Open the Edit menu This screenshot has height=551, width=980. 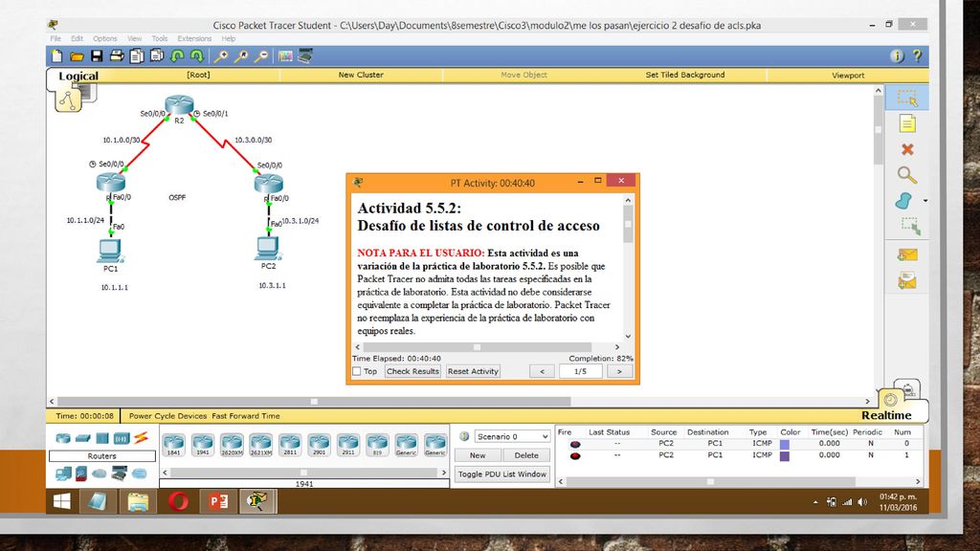tap(77, 38)
